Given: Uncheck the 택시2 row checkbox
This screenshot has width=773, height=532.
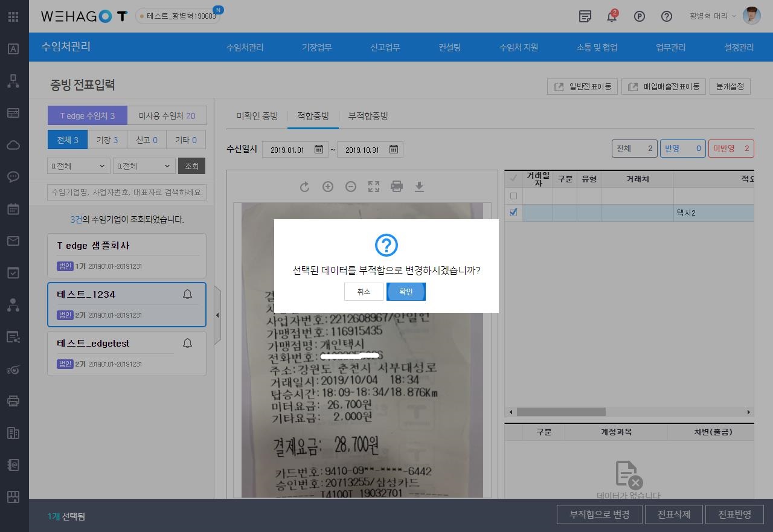Looking at the screenshot, I should point(514,213).
